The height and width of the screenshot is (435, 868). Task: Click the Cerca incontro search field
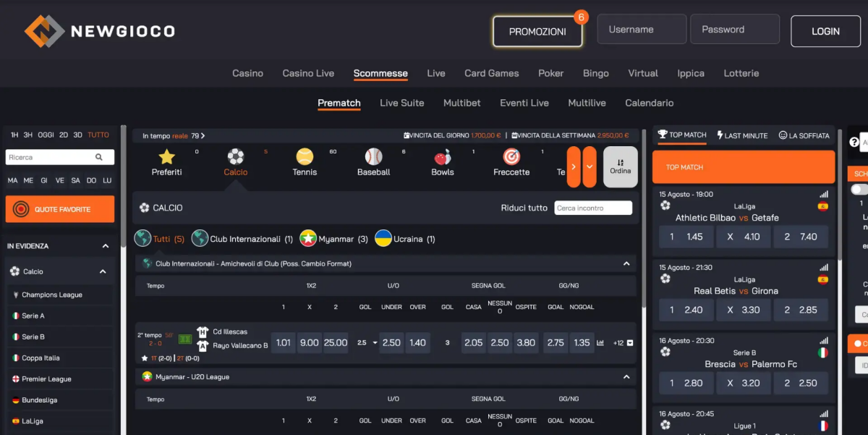click(593, 208)
